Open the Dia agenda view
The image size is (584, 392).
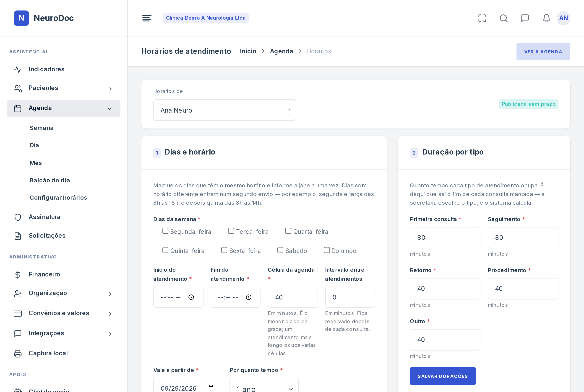point(34,145)
